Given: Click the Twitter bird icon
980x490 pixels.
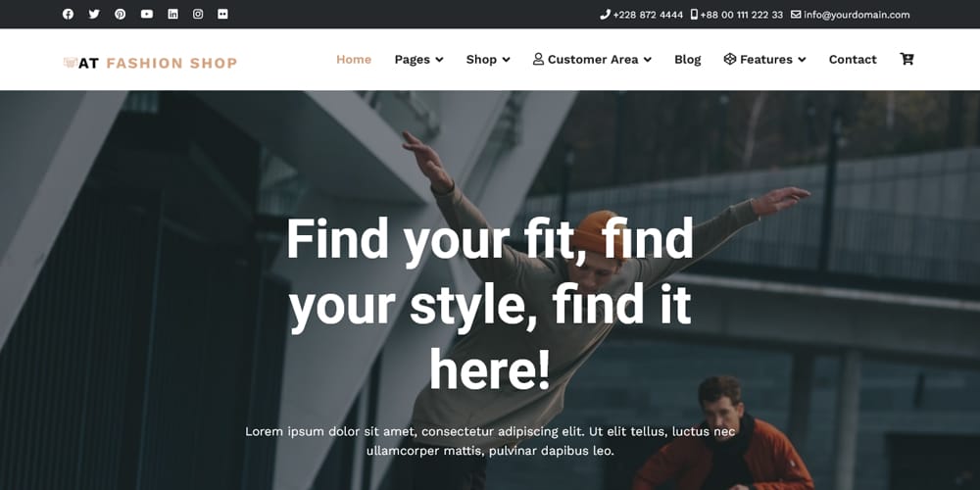Looking at the screenshot, I should point(94,14).
